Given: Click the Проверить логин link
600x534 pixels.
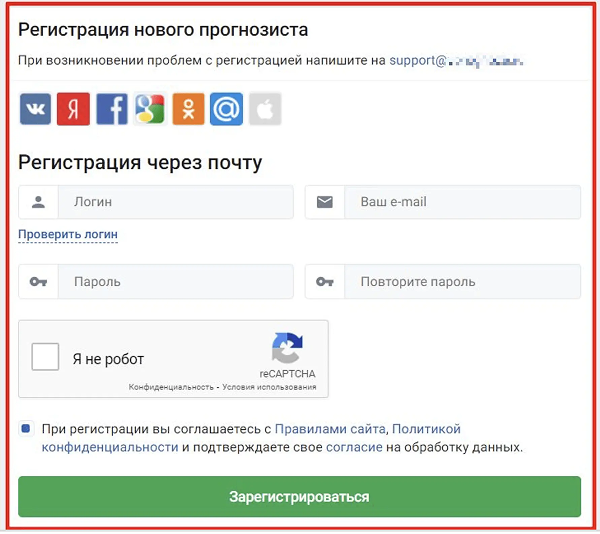Looking at the screenshot, I should click(68, 234).
